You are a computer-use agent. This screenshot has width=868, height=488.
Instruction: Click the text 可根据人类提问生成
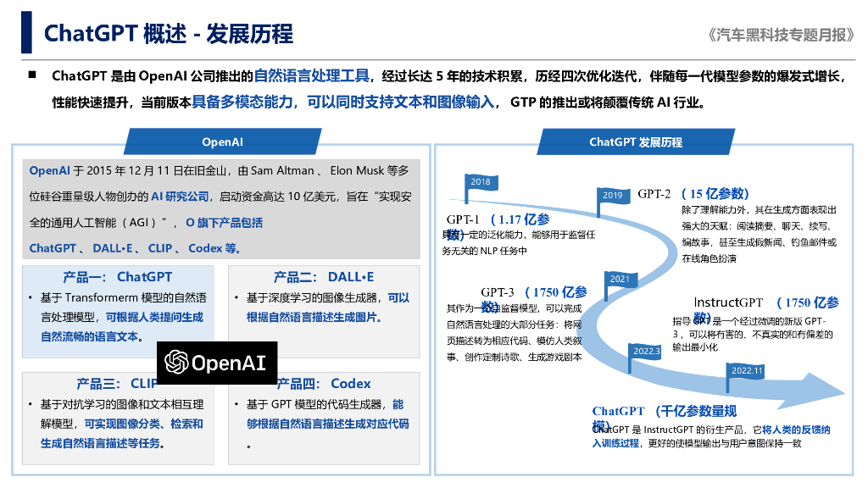(154, 317)
